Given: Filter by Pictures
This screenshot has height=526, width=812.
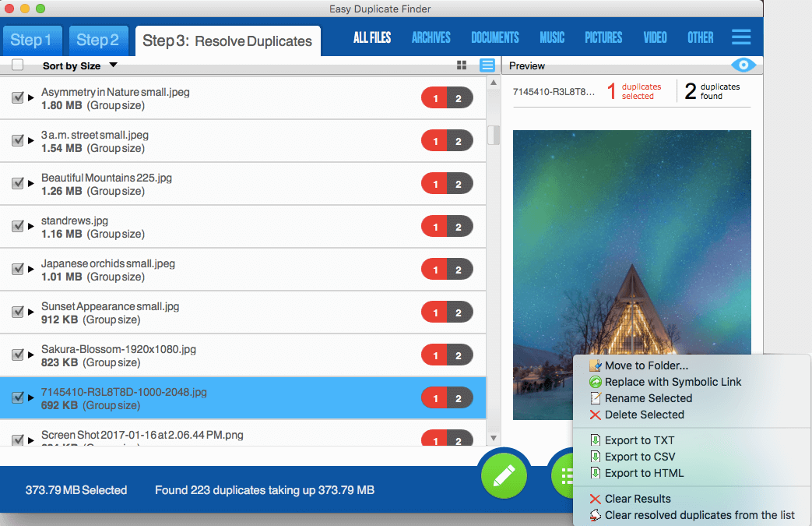Looking at the screenshot, I should 603,37.
